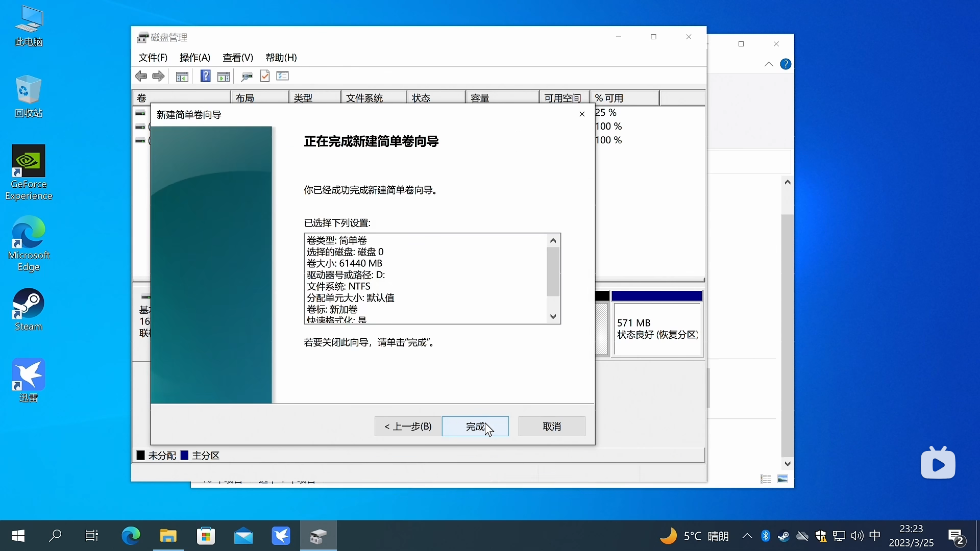Click the properties checkmark page icon
The height and width of the screenshot is (551, 980).
(265, 76)
